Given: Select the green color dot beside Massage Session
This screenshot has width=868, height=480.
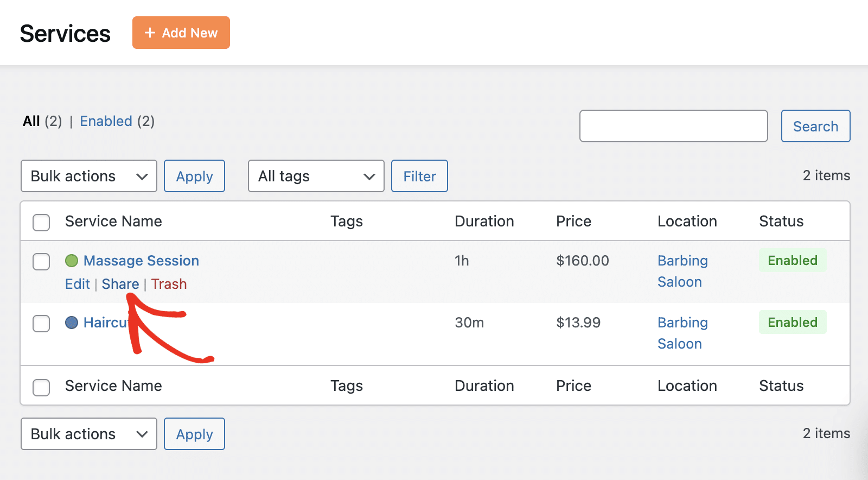Looking at the screenshot, I should pos(72,261).
